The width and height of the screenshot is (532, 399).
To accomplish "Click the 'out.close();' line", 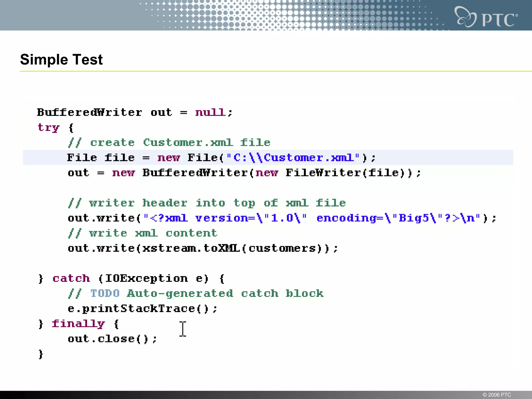I will pyautogui.click(x=112, y=339).
